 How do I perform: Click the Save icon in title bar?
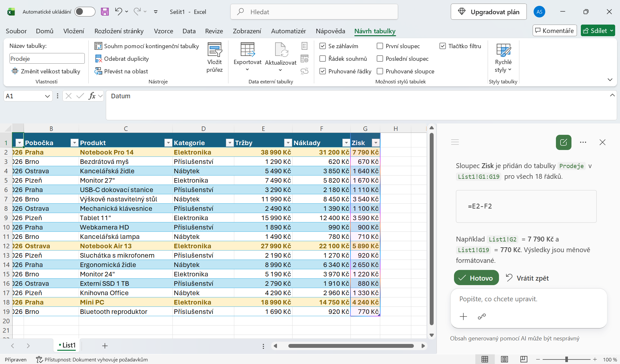point(105,12)
